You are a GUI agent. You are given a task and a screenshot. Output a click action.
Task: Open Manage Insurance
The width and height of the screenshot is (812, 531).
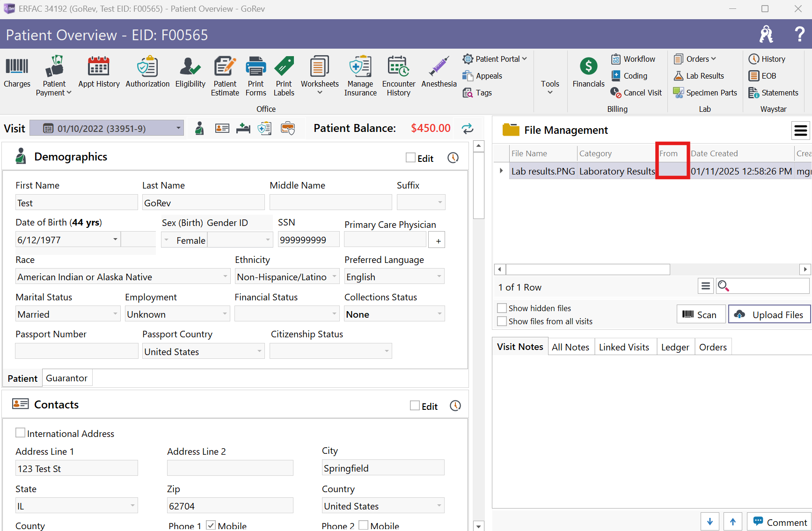[360, 76]
